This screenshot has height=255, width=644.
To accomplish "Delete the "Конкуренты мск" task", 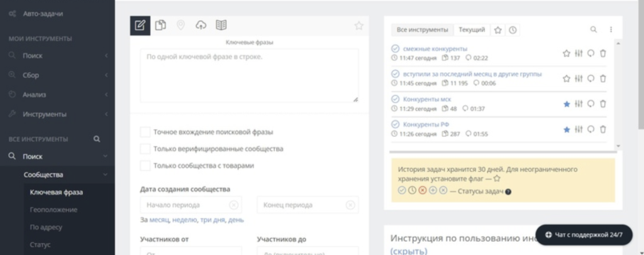I will [603, 104].
